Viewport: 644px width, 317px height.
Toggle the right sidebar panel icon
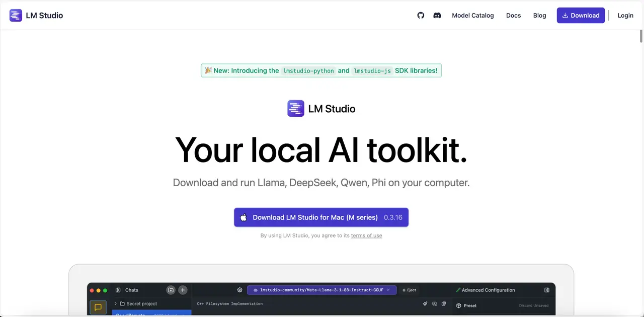pos(547,290)
